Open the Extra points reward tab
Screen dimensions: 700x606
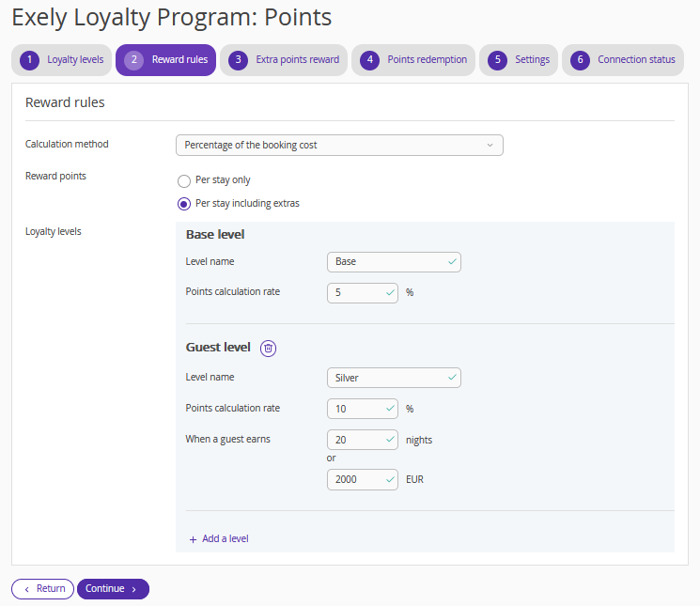pos(284,60)
